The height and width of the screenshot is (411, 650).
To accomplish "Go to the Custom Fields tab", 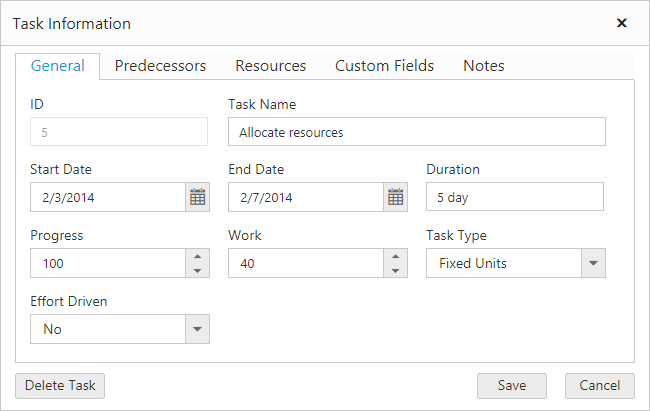I will coord(384,66).
